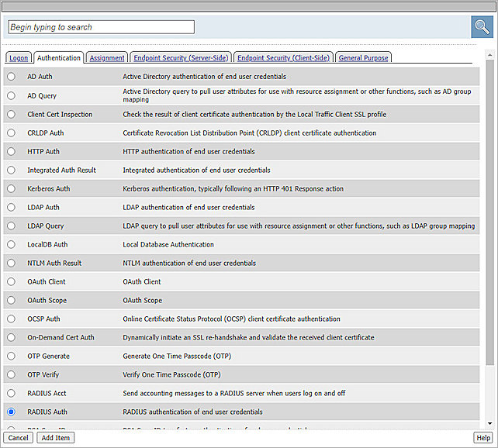Click the scrollbar up arrow

(x=489, y=55)
